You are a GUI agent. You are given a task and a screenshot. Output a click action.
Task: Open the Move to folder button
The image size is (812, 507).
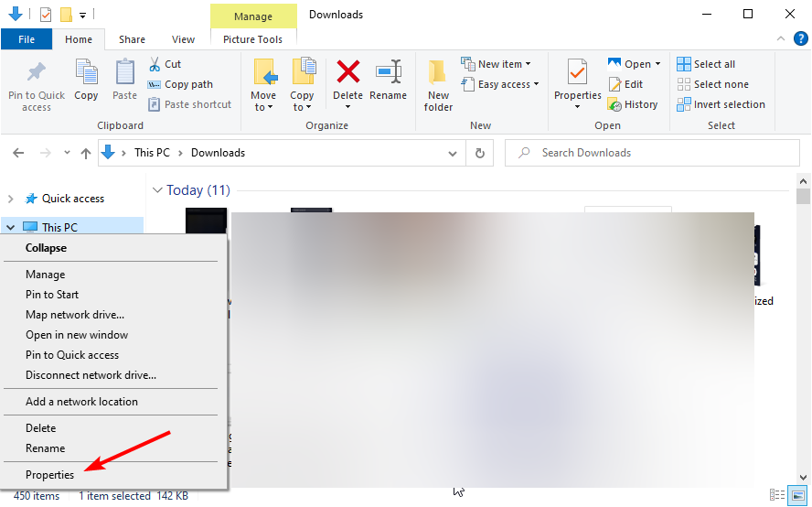[x=263, y=85]
